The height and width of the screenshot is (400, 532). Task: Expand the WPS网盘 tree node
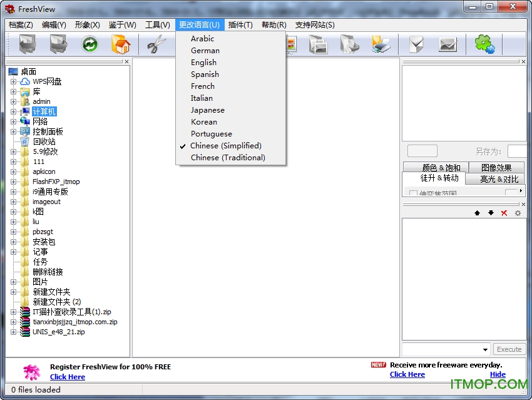coord(13,81)
